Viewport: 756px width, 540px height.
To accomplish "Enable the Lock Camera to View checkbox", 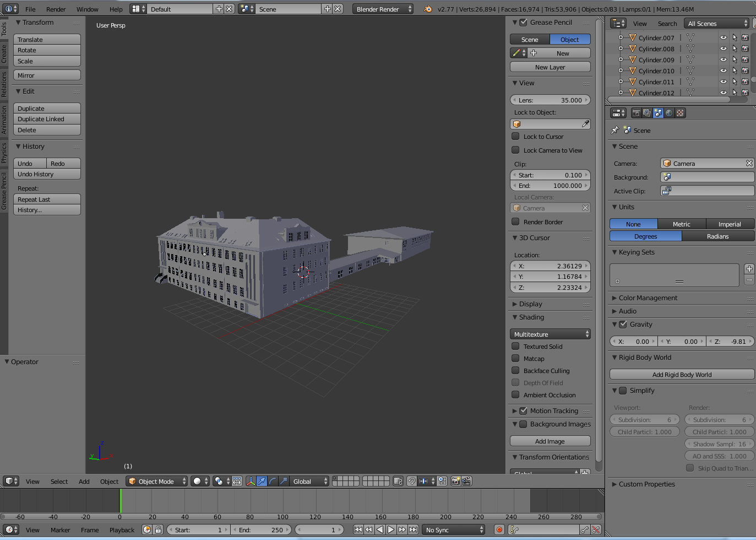I will click(x=515, y=150).
